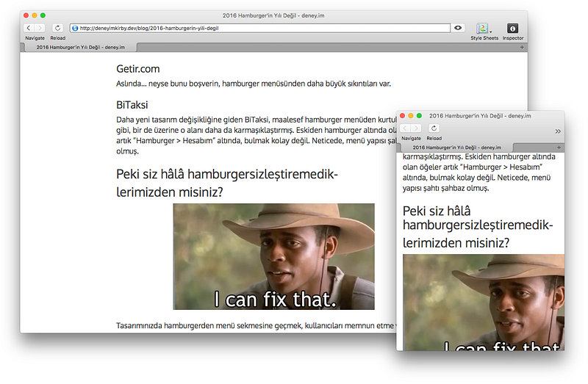The image size is (588, 384).
Task: Maximize the small browser window
Action: point(420,116)
